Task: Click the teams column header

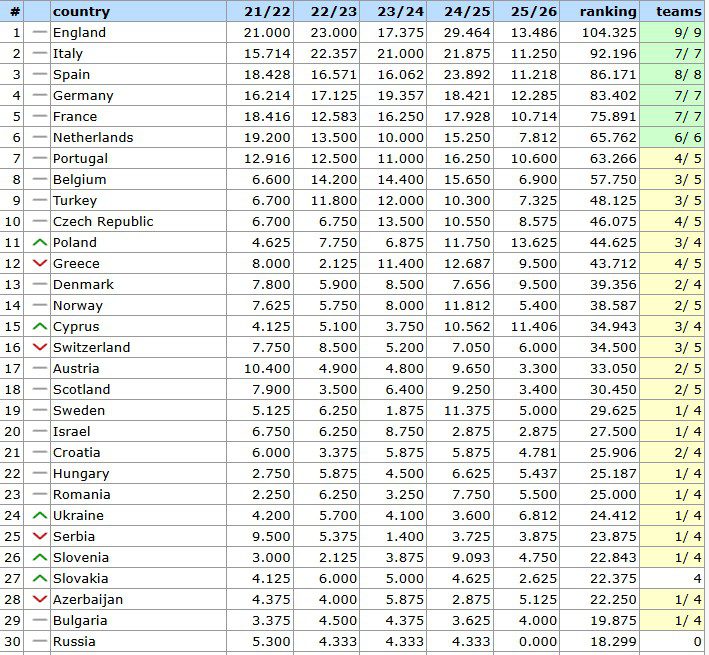Action: [x=678, y=11]
